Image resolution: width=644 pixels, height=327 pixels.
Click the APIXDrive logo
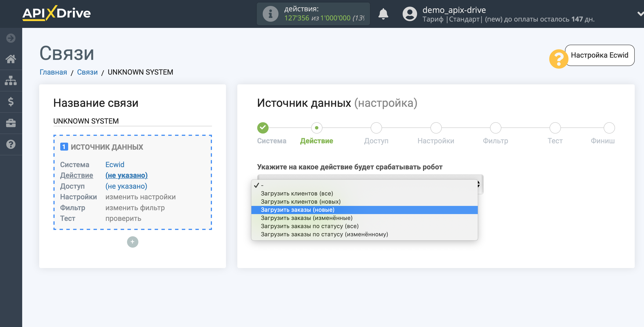click(57, 13)
